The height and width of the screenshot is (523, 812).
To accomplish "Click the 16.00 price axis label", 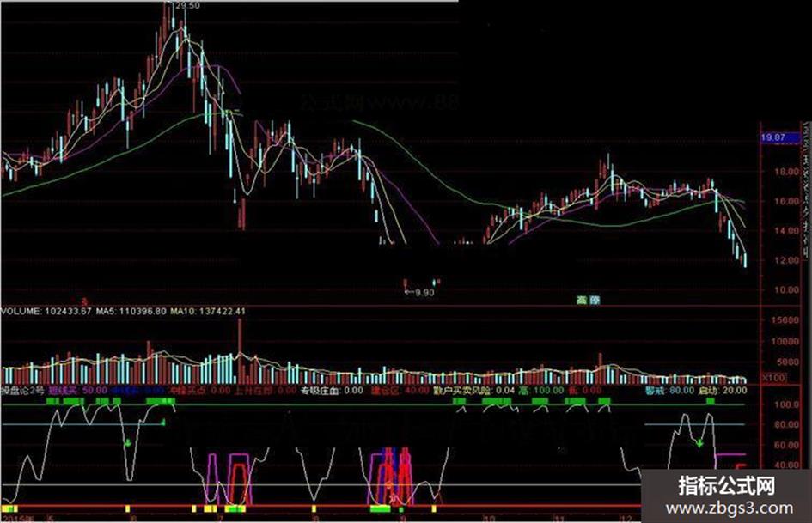I will [x=786, y=202].
